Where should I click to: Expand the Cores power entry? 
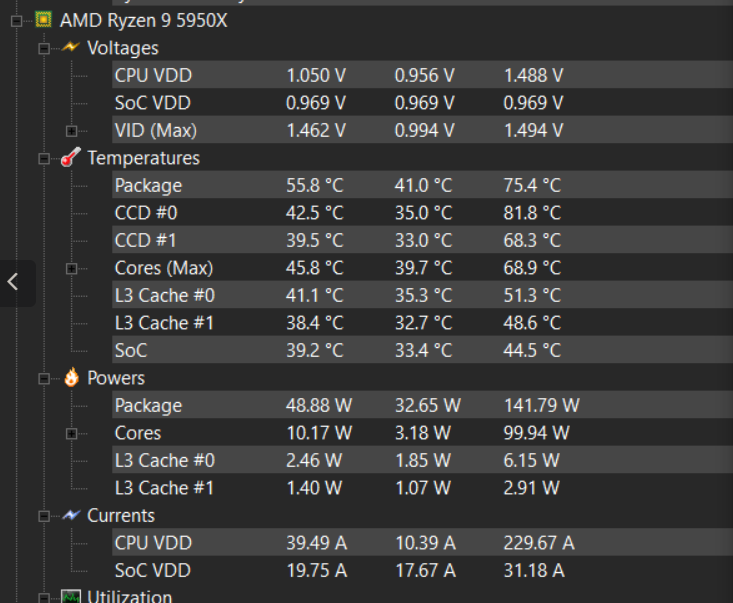point(72,434)
